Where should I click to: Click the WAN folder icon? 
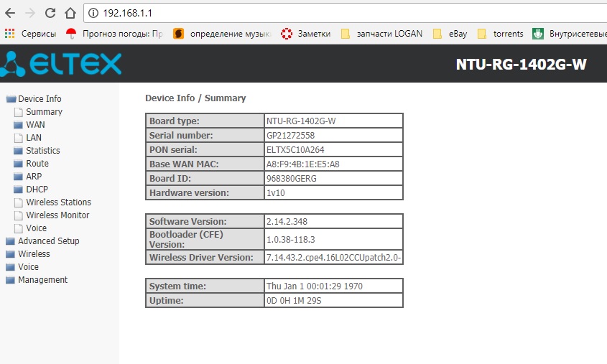click(18, 125)
